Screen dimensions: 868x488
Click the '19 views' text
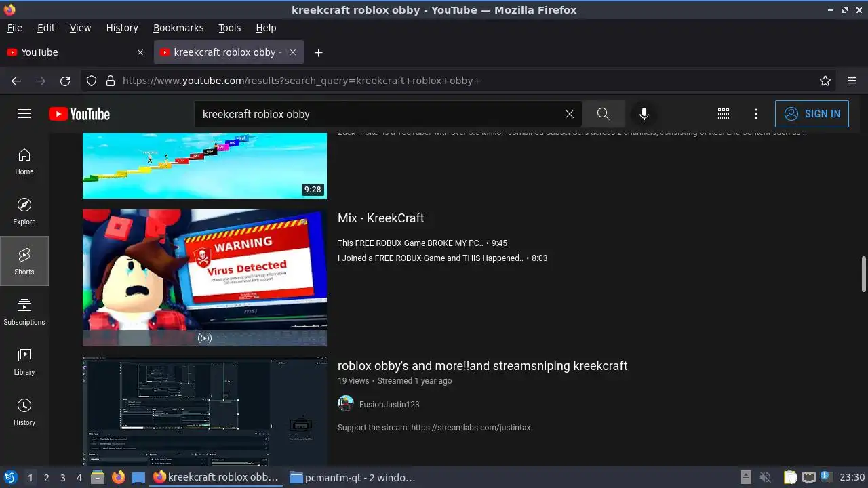coord(353,381)
